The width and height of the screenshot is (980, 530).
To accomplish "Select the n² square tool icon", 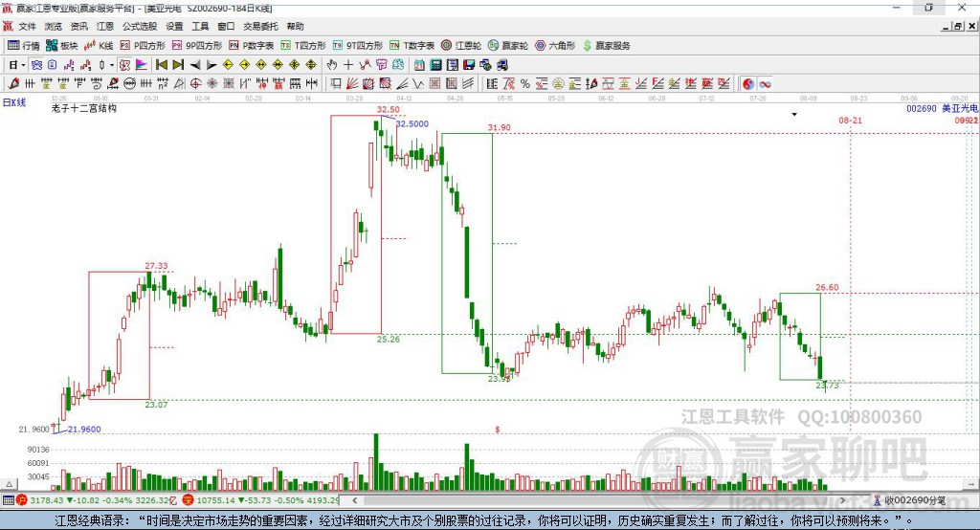I will coord(163,84).
